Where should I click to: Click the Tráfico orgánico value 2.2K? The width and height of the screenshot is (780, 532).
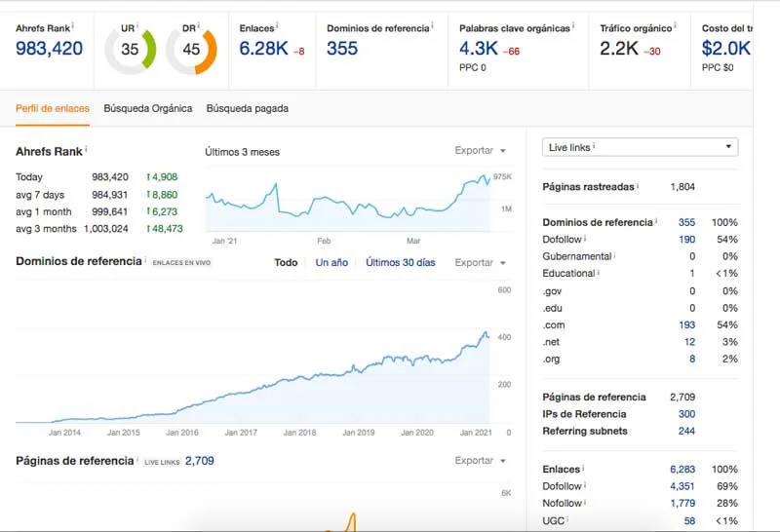pyautogui.click(x=619, y=48)
